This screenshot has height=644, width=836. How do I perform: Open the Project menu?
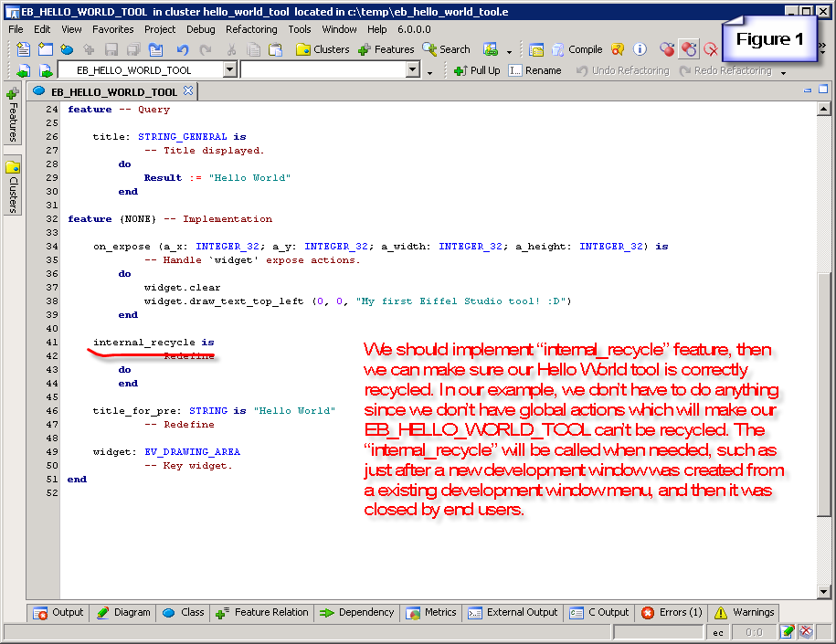coord(160,29)
